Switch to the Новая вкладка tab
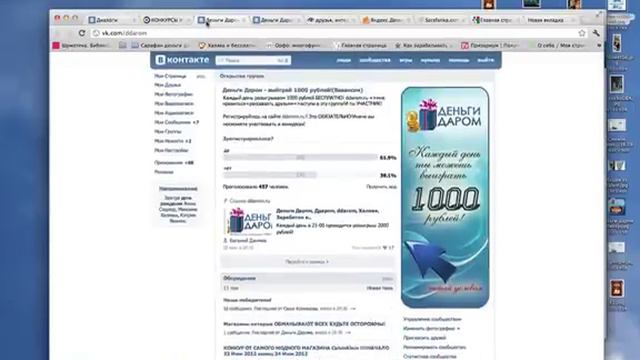This screenshot has width=640, height=360. tap(549, 20)
